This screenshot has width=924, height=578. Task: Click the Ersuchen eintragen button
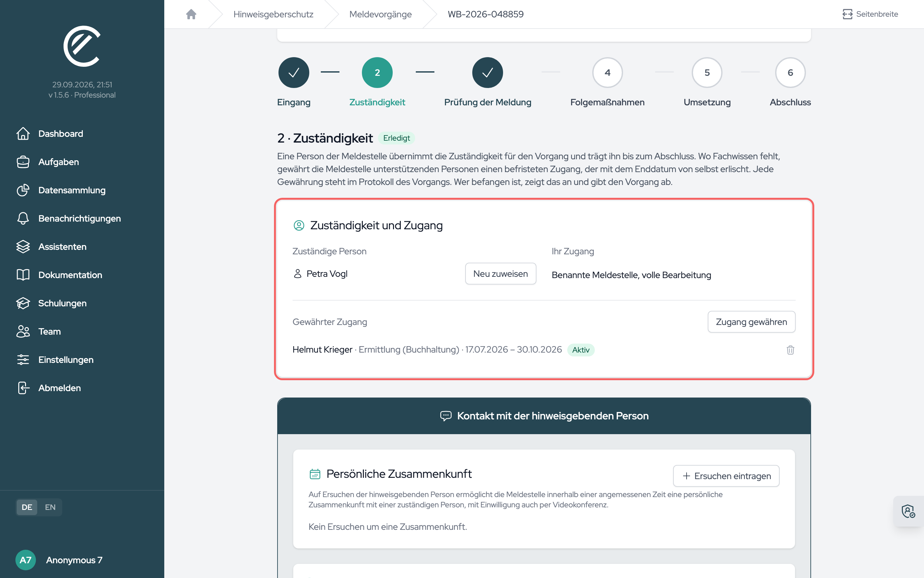[726, 476]
